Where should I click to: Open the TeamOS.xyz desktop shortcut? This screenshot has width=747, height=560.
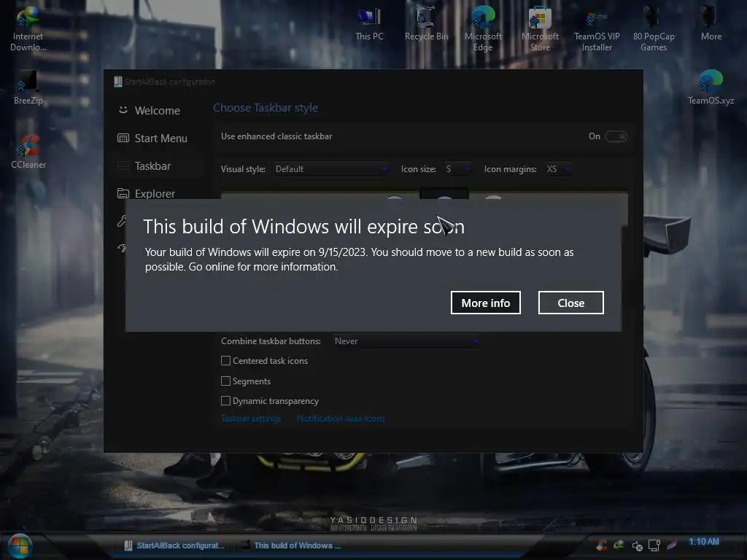coord(711,87)
